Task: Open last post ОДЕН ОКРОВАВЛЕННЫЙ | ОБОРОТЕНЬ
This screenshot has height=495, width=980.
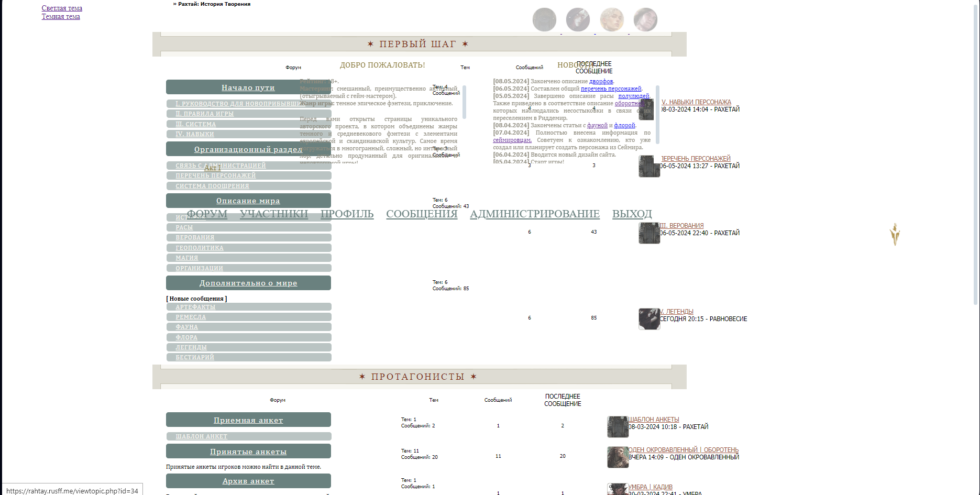Action: coord(684,450)
